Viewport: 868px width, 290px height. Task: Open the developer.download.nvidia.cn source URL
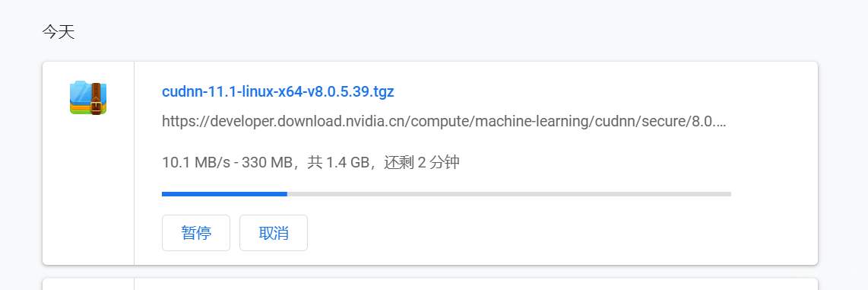(x=444, y=122)
